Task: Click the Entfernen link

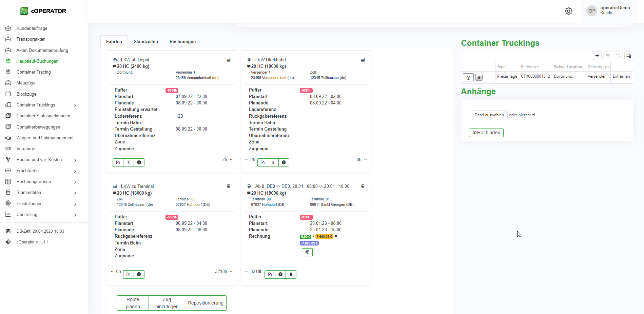Action: point(621,76)
